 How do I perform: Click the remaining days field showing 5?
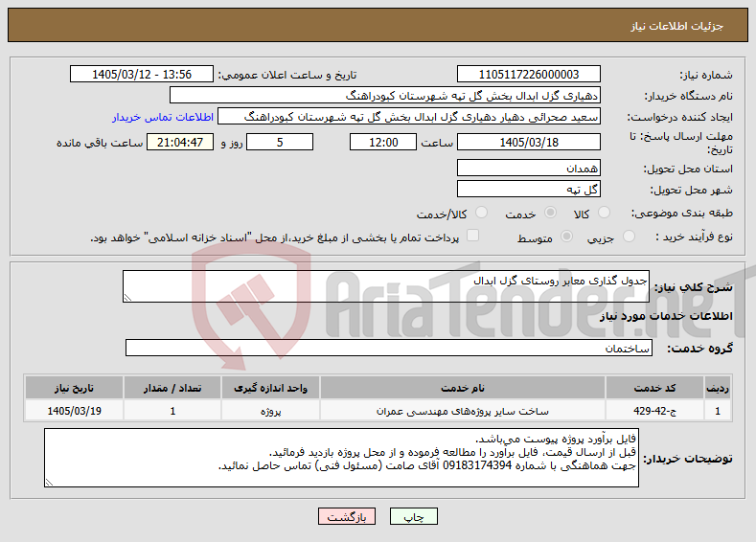pyautogui.click(x=280, y=142)
